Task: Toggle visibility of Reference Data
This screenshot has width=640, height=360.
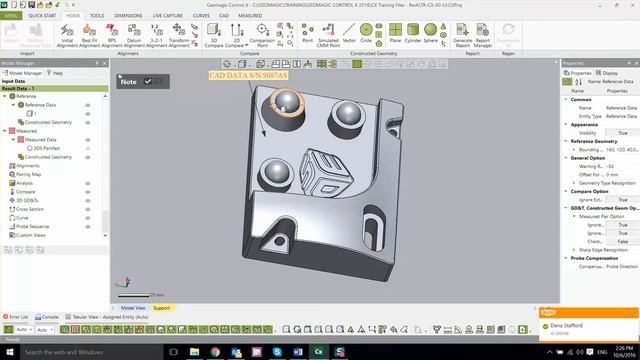Action: tap(88, 105)
